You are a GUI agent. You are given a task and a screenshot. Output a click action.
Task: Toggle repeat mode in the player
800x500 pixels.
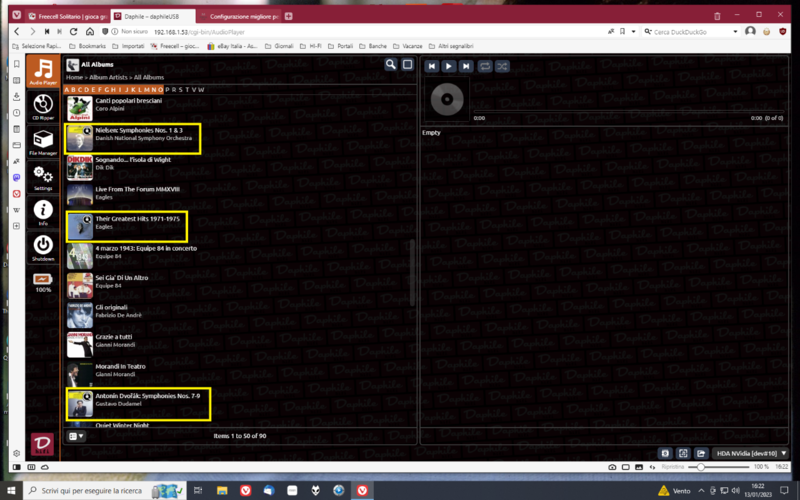[485, 66]
